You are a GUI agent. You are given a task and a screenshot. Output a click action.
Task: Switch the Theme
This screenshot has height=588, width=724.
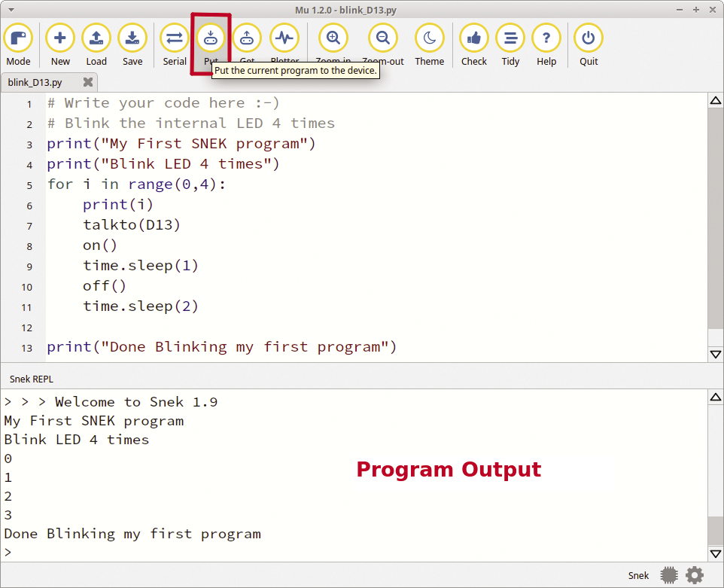tap(430, 45)
